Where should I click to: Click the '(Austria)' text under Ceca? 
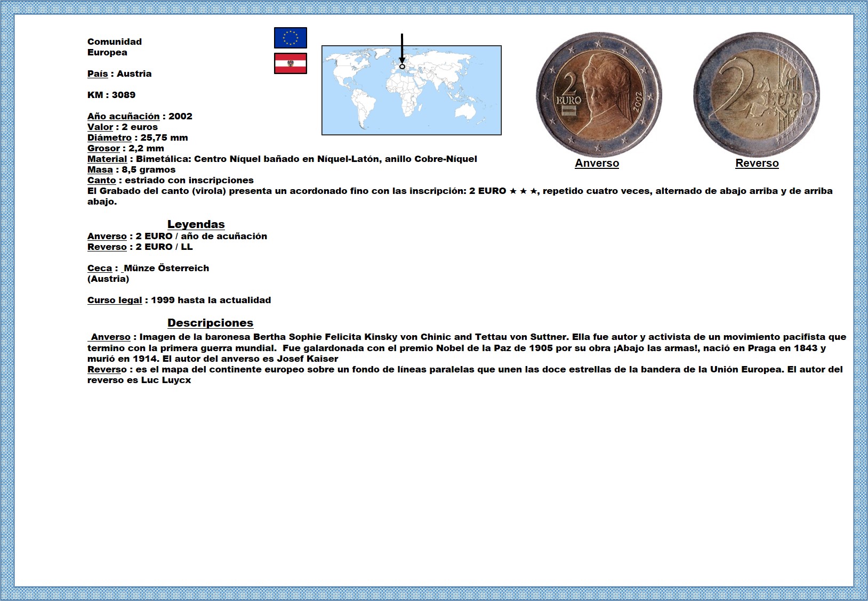click(108, 279)
